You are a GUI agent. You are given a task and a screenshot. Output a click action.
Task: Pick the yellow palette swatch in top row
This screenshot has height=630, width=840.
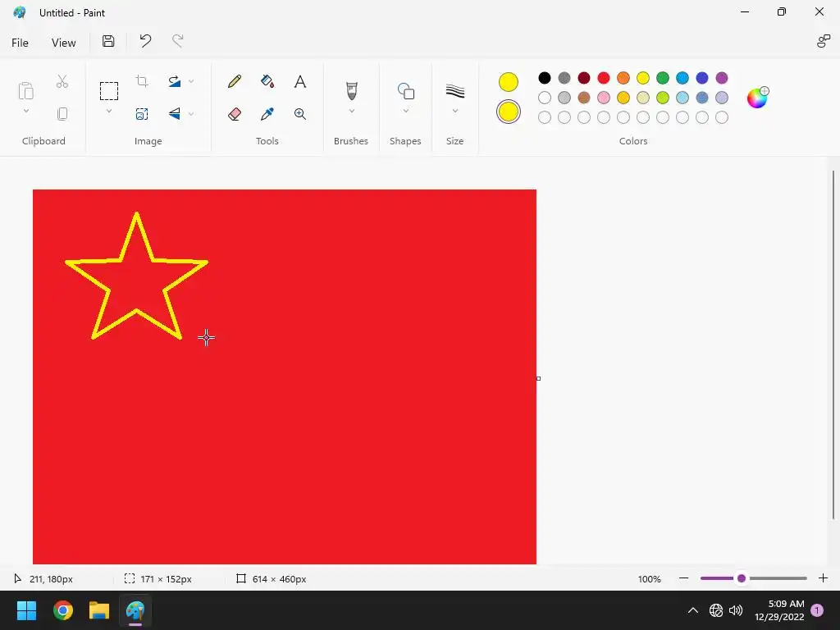coord(643,78)
